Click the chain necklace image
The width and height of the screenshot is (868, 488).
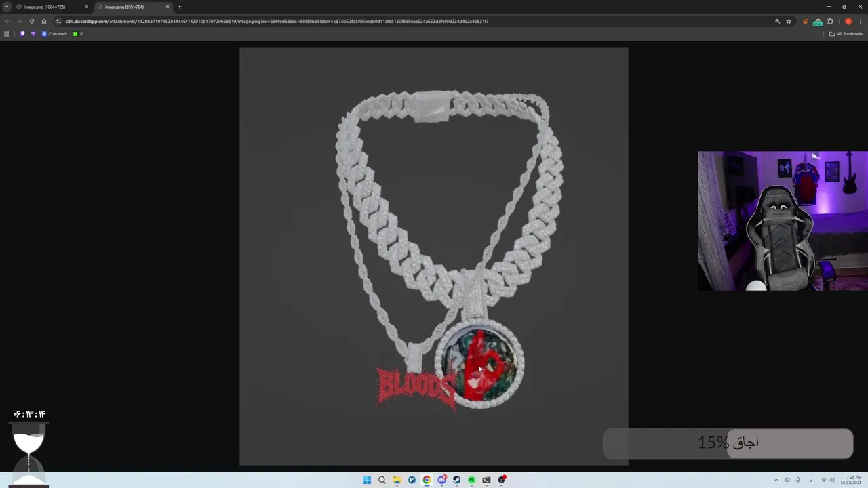pos(434,256)
